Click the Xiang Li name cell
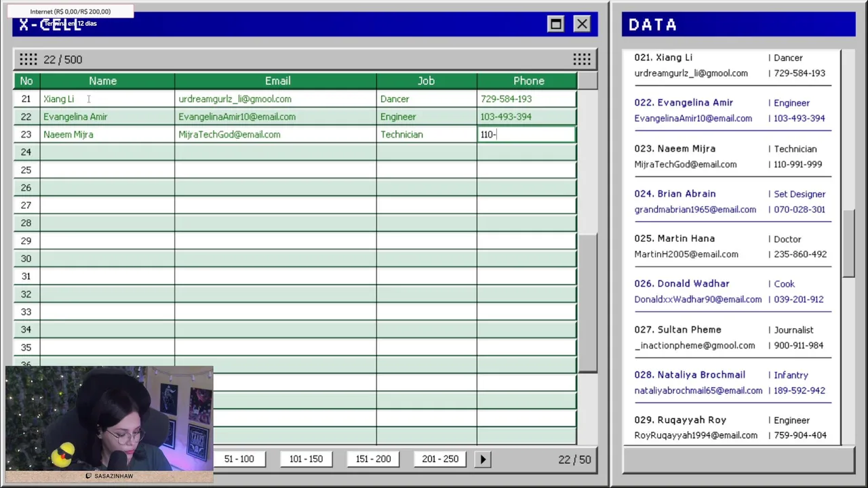Image resolution: width=868 pixels, height=488 pixels. point(107,99)
